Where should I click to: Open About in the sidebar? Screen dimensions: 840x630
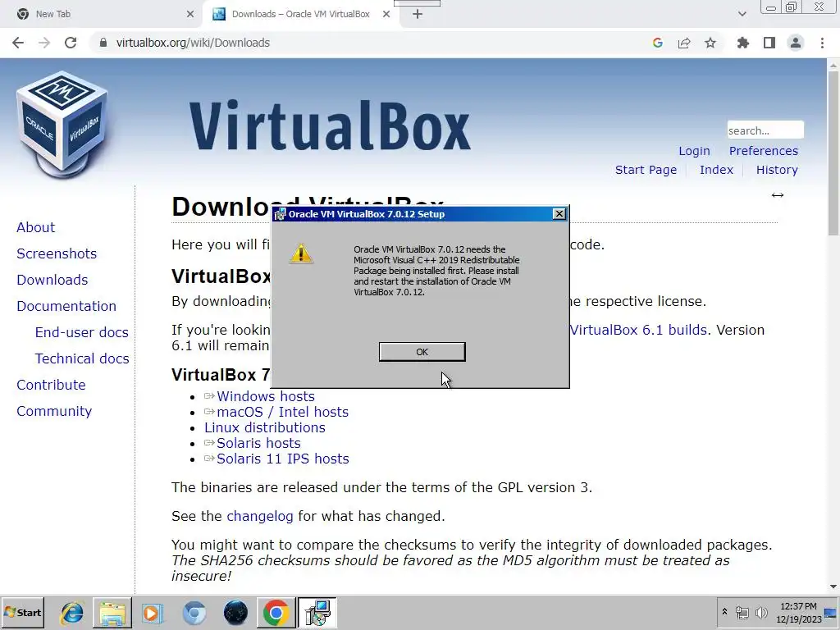[36, 227]
